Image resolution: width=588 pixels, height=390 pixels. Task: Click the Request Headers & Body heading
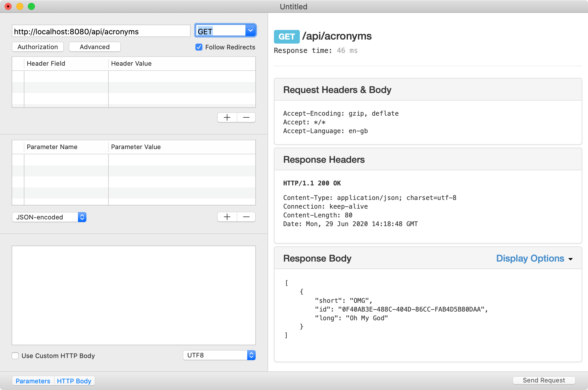tap(337, 90)
